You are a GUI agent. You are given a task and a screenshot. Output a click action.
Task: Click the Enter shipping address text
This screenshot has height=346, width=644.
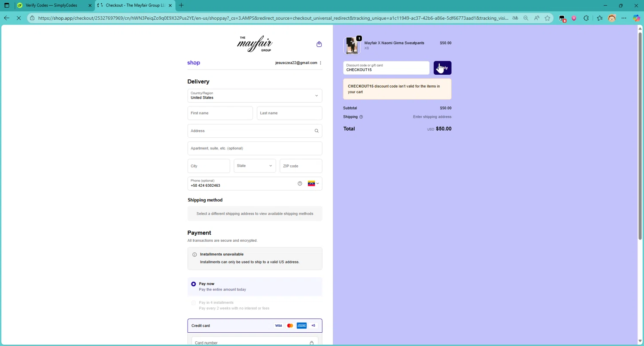(x=432, y=117)
